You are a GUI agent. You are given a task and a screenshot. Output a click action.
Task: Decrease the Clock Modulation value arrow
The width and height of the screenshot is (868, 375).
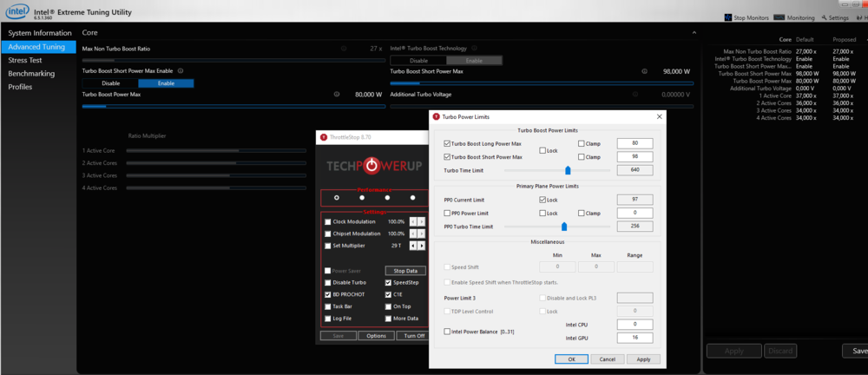[413, 221]
